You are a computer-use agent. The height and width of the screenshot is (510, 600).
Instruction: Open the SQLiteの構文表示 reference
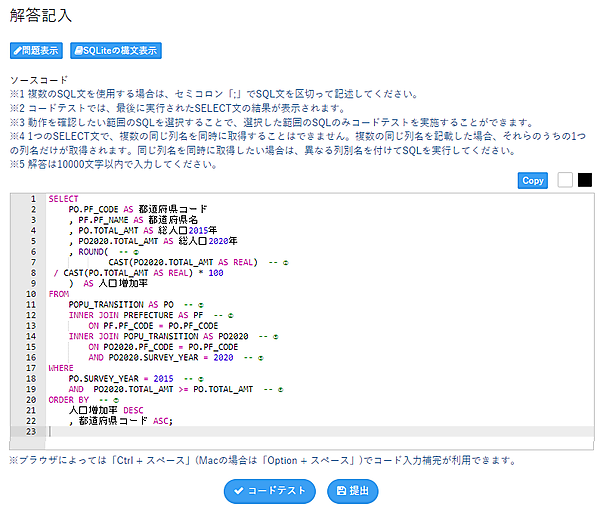click(116, 50)
